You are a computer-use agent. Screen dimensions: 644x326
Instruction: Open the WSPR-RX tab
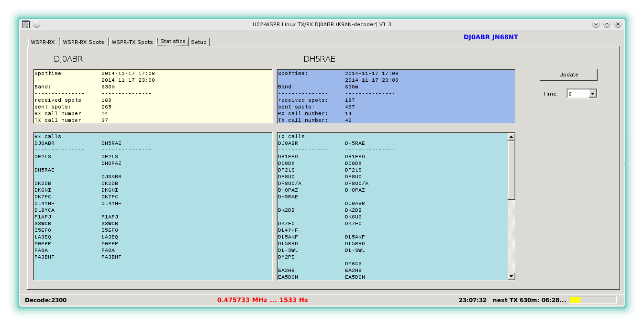point(43,42)
